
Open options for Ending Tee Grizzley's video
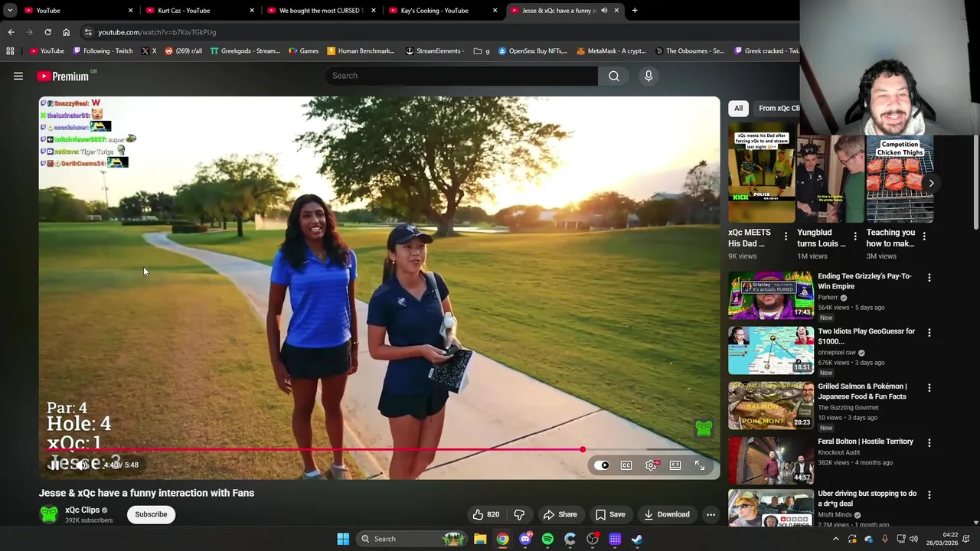929,278
